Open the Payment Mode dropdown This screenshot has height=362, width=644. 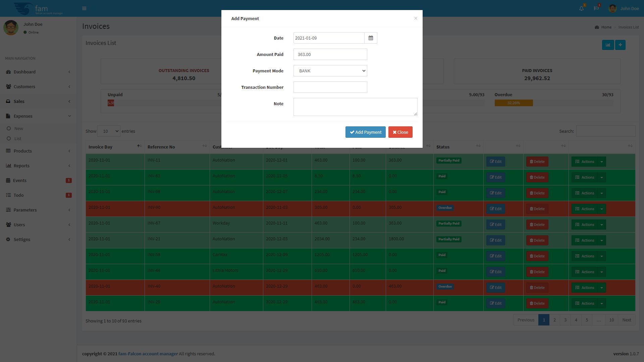(330, 71)
